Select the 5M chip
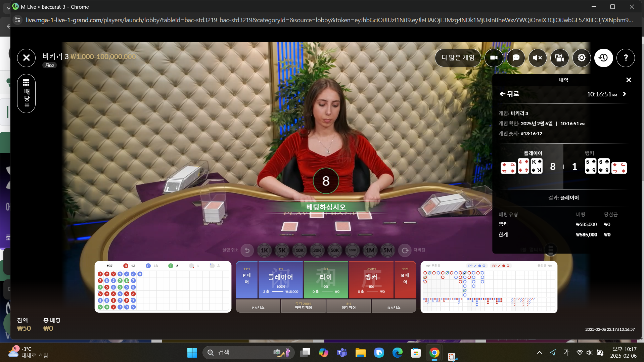This screenshot has height=362, width=644. 388,250
